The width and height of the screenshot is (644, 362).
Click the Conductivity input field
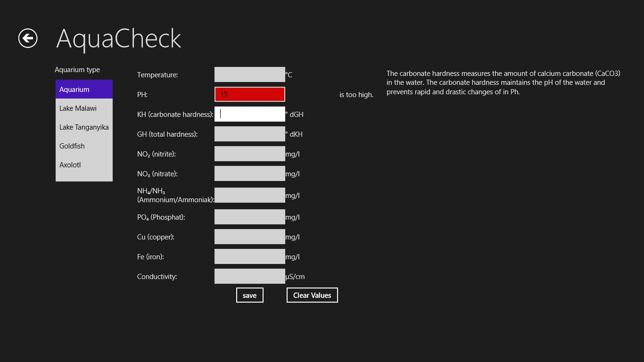tap(249, 276)
